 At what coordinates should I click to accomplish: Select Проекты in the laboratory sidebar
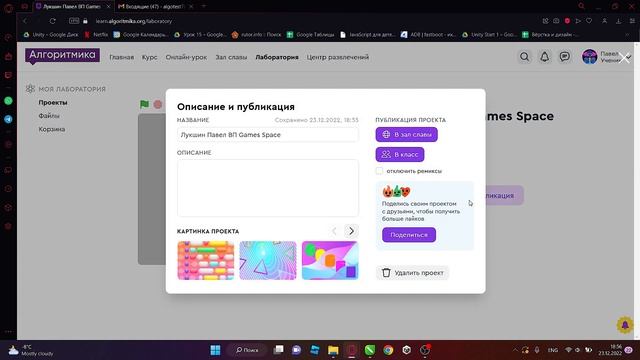[53, 102]
